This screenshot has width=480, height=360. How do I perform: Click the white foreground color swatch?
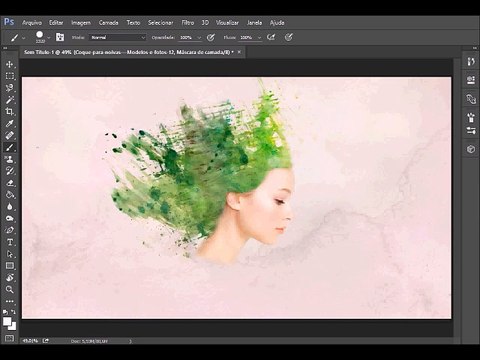7,321
